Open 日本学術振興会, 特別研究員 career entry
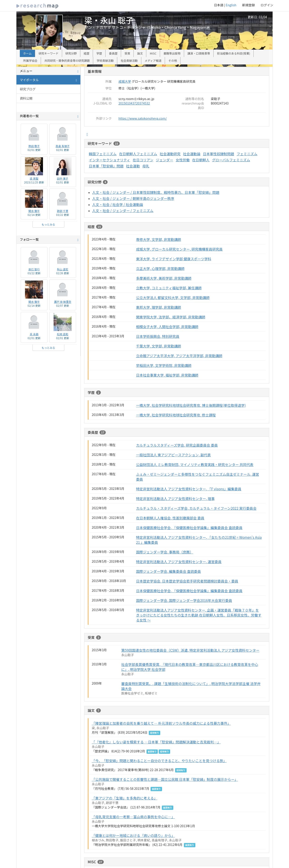The width and height of the screenshot is (289, 868). [x=158, y=336]
